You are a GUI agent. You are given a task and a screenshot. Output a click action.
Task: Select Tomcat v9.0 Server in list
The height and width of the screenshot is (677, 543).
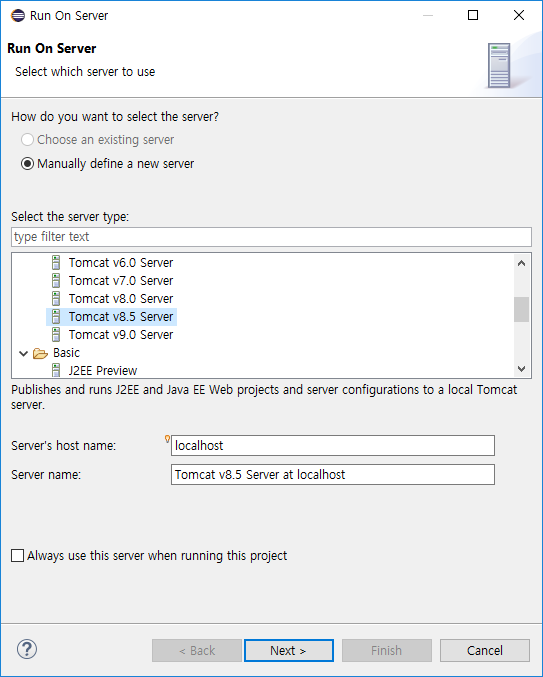coord(121,335)
